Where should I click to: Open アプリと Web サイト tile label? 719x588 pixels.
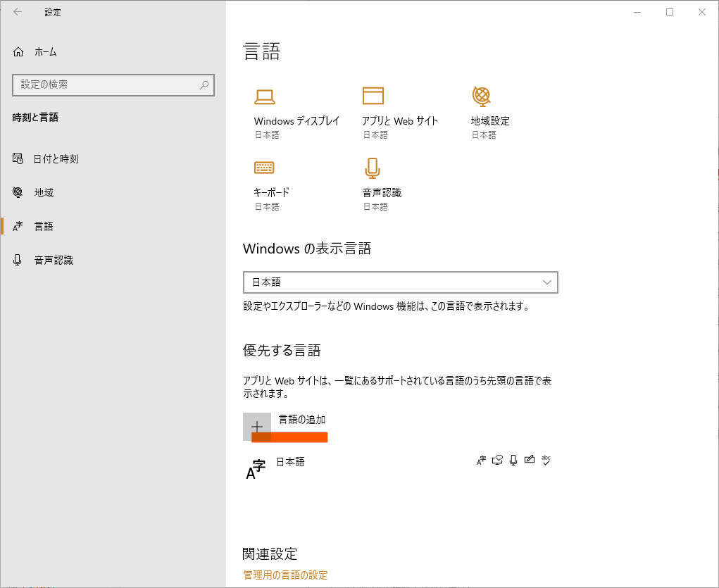click(x=400, y=121)
